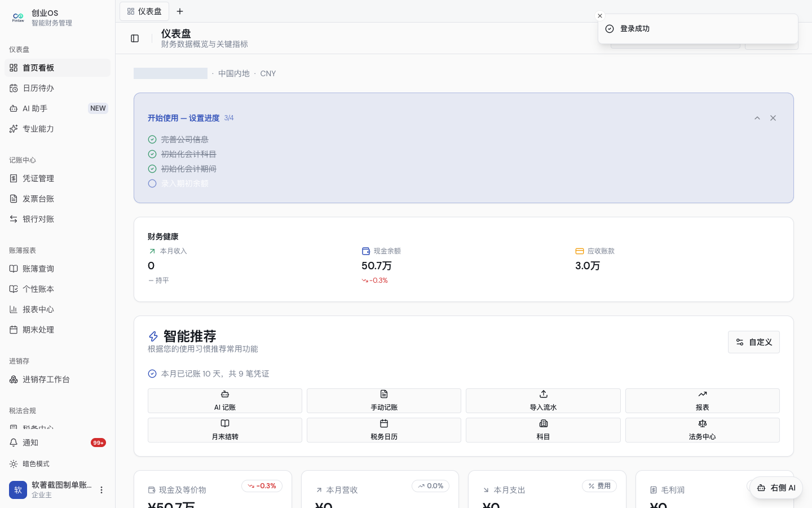Navigate to 发票台账
The image size is (812, 508).
pyautogui.click(x=58, y=199)
